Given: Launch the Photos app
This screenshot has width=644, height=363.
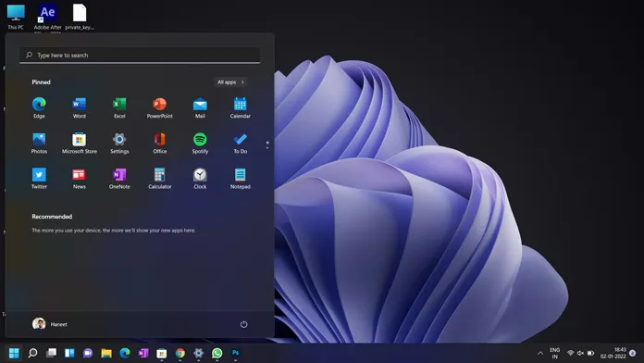Looking at the screenshot, I should coord(39,143).
